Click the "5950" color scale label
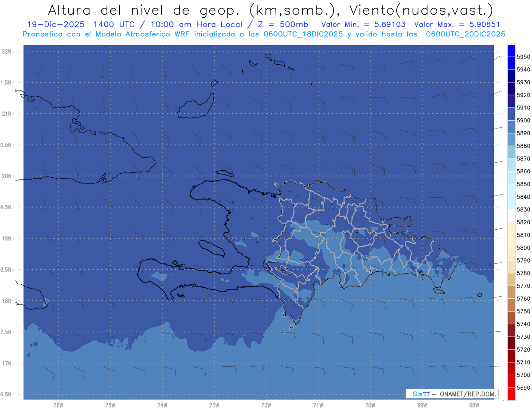 point(523,57)
